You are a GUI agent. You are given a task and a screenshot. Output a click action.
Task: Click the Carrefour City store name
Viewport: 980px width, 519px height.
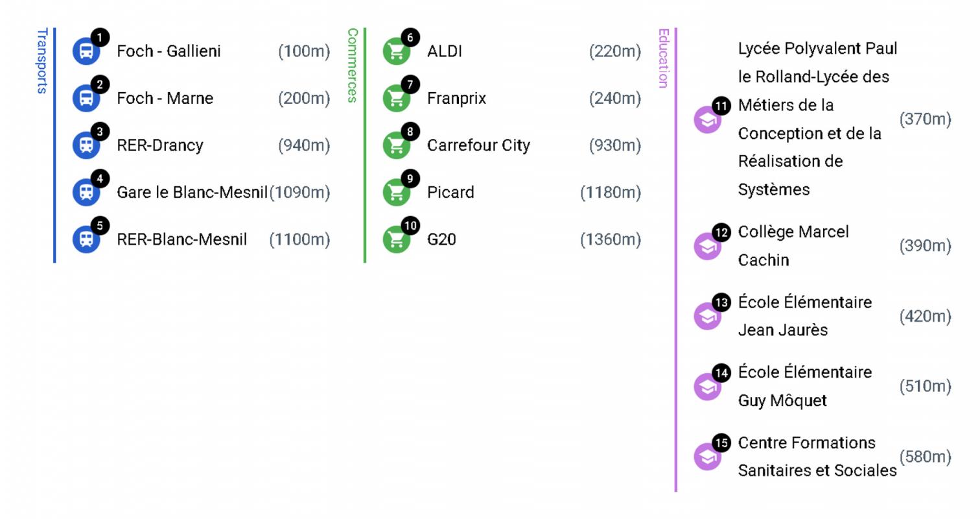[478, 145]
